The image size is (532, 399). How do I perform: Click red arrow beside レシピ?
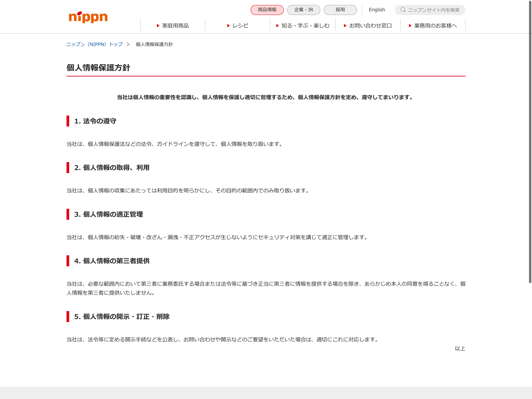coord(228,26)
